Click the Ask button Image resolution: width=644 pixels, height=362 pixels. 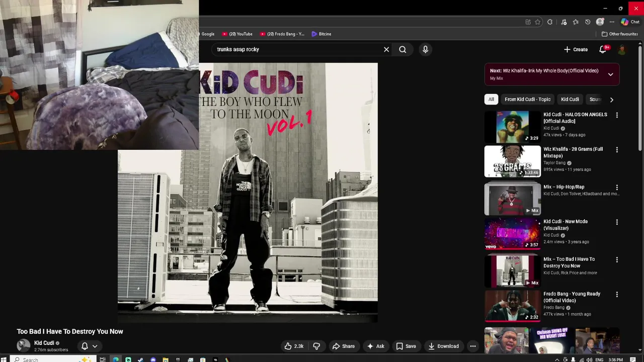[x=376, y=346]
